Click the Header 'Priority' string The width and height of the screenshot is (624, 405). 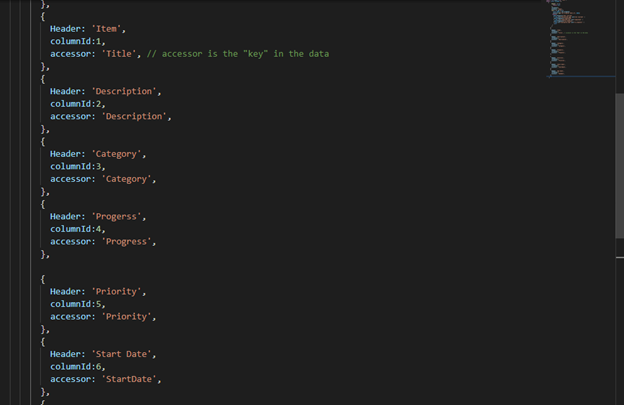[x=117, y=292]
